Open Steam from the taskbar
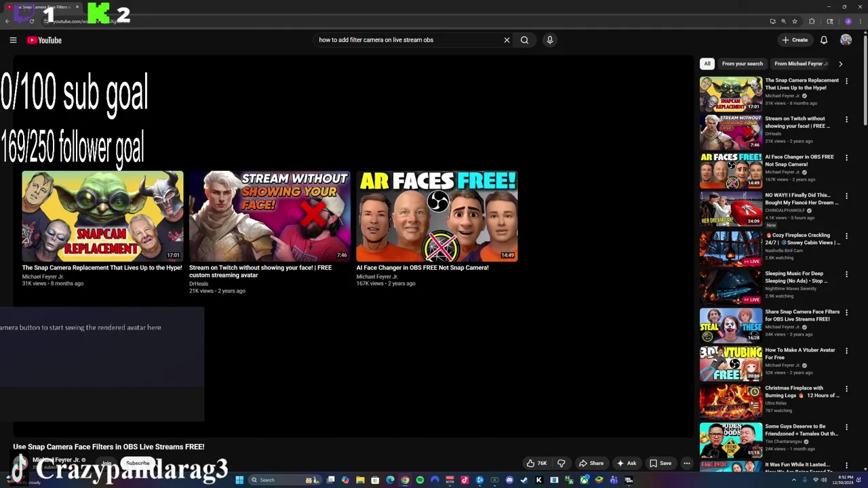Image resolution: width=868 pixels, height=488 pixels. point(524,480)
